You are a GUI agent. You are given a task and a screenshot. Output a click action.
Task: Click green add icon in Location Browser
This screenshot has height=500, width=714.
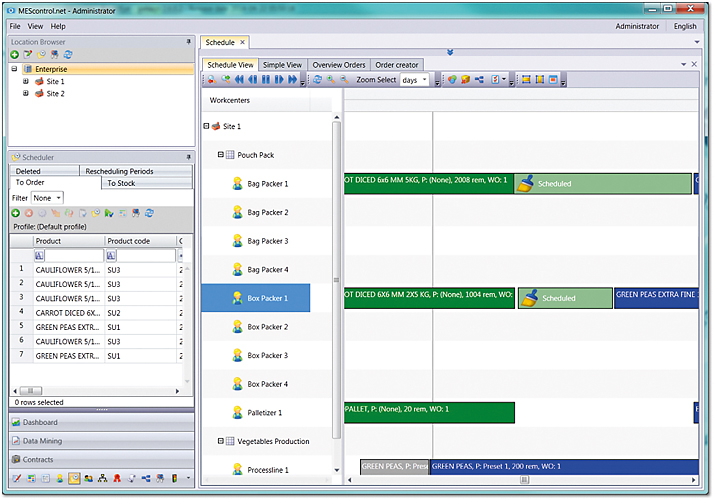15,55
